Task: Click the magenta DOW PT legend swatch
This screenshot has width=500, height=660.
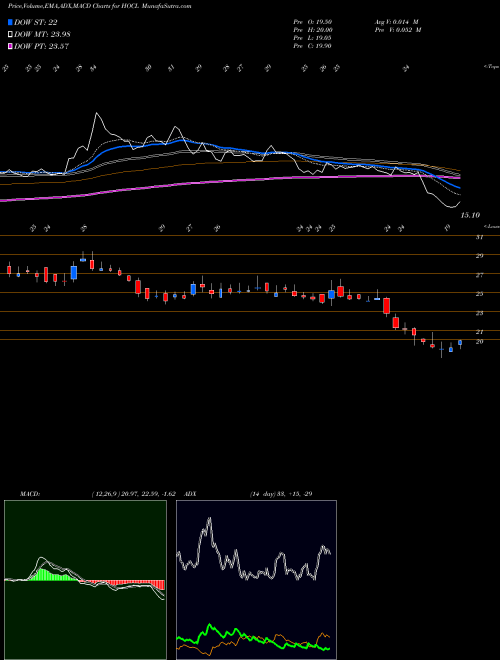Action: coord(10,46)
